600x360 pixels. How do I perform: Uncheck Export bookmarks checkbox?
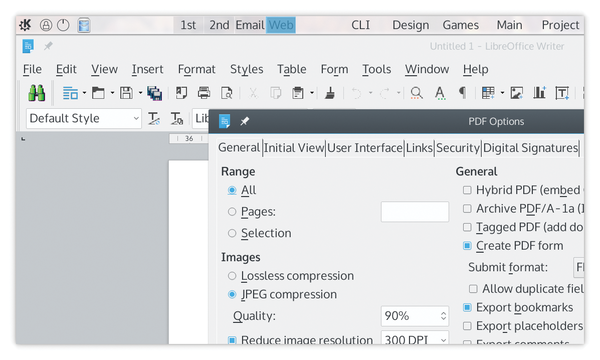(467, 307)
